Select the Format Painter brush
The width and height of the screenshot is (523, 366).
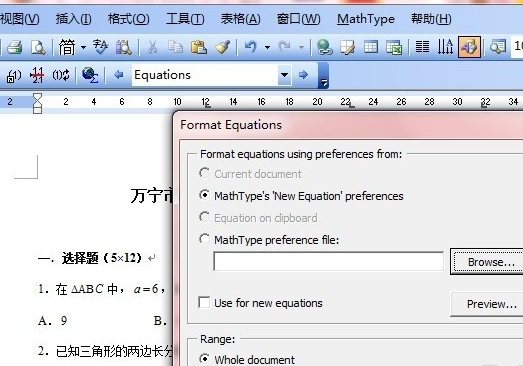coord(222,47)
